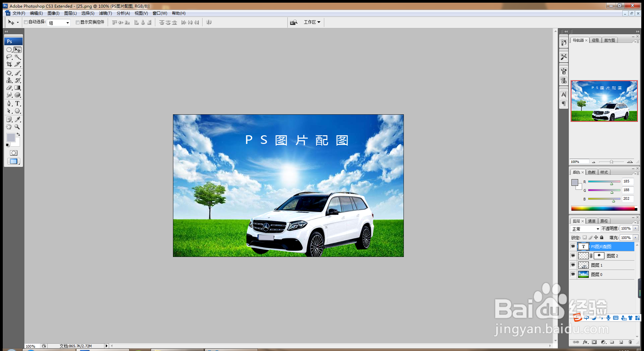
Task: Add a layer mask
Action: click(x=594, y=342)
